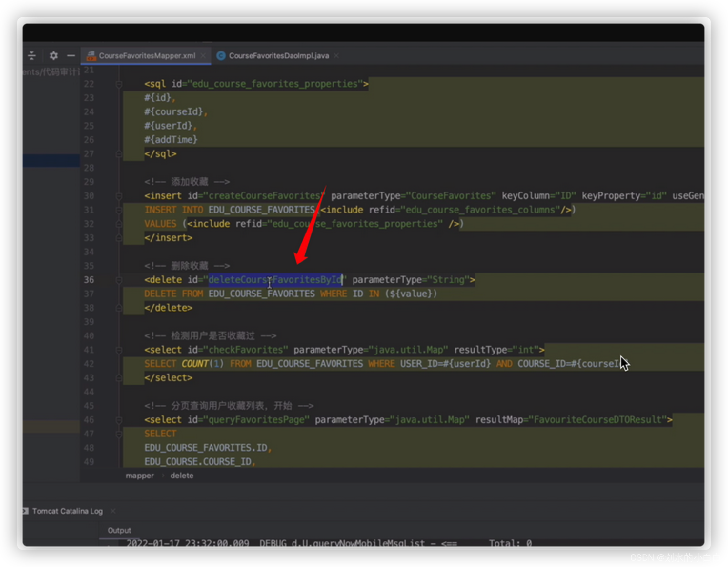The image size is (728, 567).
Task: Click the collapse/expand all icon in panel header
Action: click(x=32, y=56)
